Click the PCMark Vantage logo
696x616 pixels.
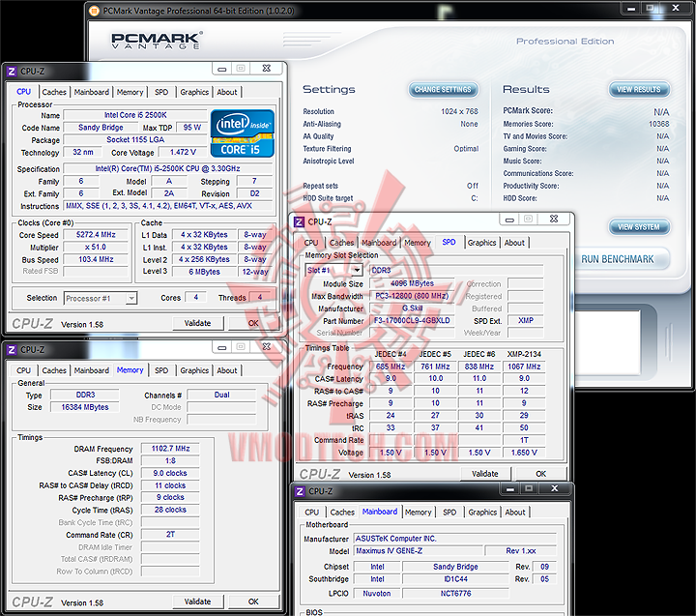[158, 41]
